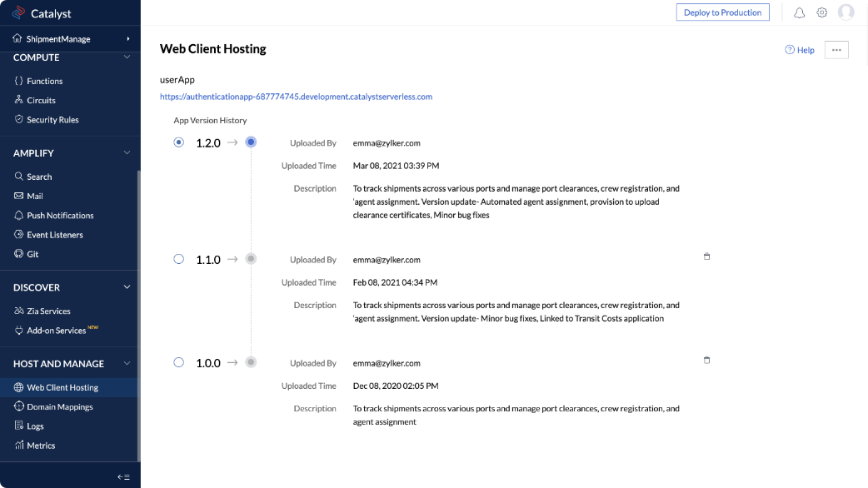The width and height of the screenshot is (868, 488).
Task: Click the Metrics chart icon
Action: [x=19, y=445]
